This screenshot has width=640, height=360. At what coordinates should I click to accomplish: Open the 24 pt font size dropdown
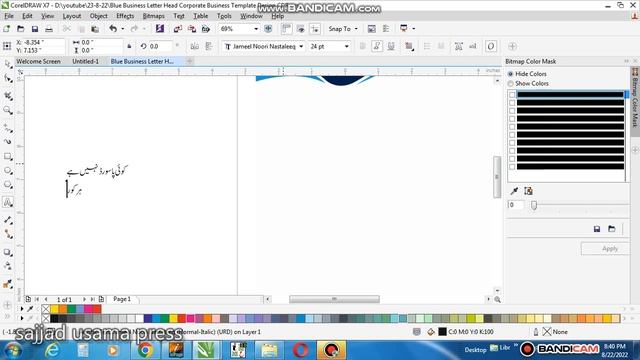coord(347,47)
